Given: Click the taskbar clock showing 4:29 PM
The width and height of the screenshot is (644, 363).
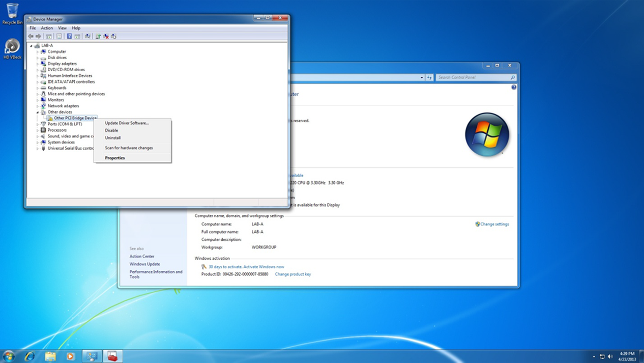Looking at the screenshot, I should pyautogui.click(x=627, y=356).
